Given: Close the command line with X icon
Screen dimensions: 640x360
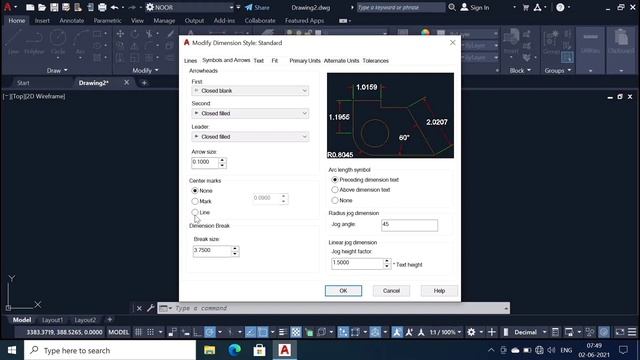Looking at the screenshot, I should (139, 308).
